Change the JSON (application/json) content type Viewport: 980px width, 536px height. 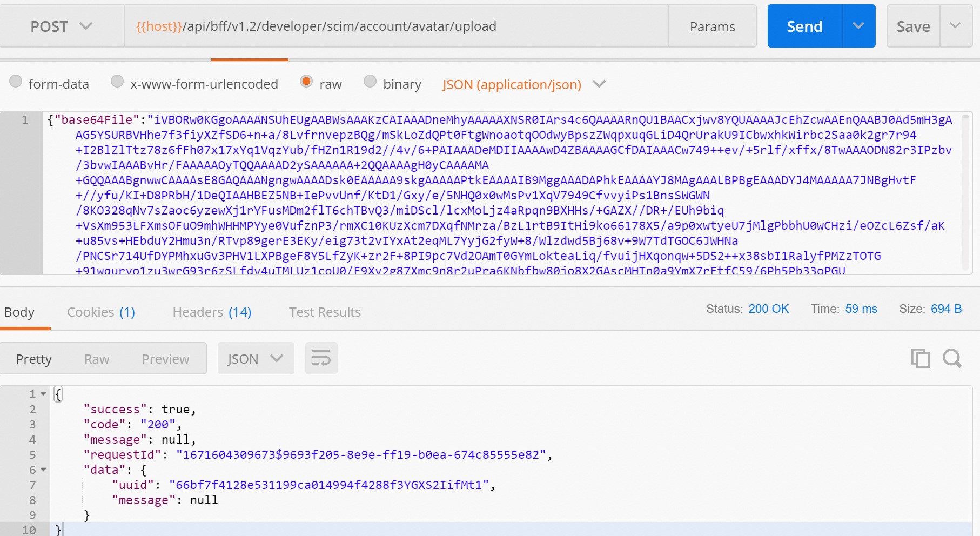[523, 84]
